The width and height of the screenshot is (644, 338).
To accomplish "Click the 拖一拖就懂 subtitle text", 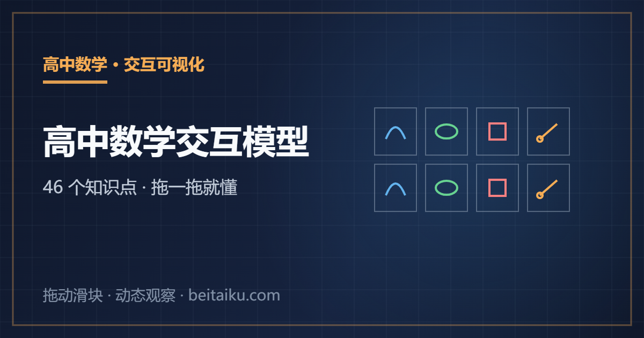I will click(x=194, y=188).
